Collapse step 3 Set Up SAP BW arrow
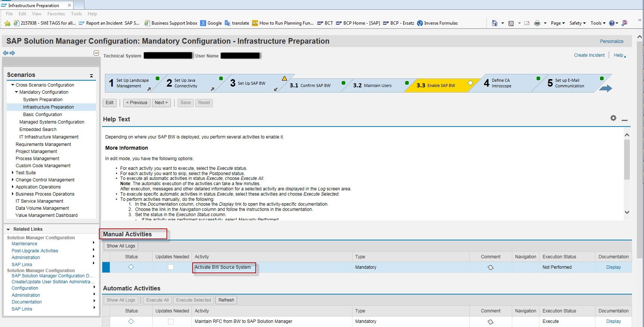The width and height of the screenshot is (644, 327). 276,89
